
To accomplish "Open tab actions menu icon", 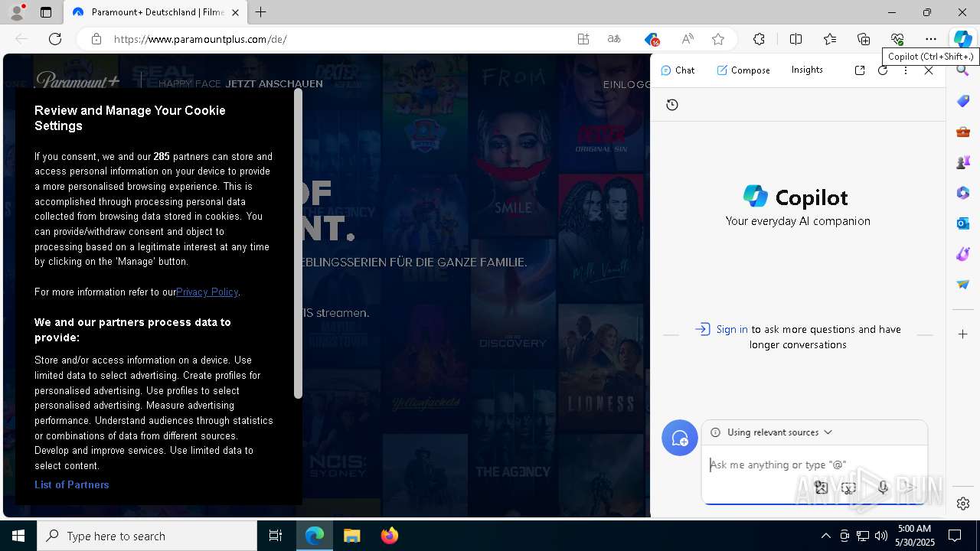I will [x=46, y=12].
